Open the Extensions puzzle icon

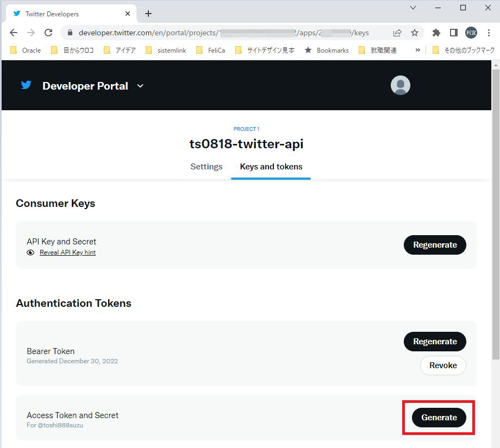pos(436,33)
